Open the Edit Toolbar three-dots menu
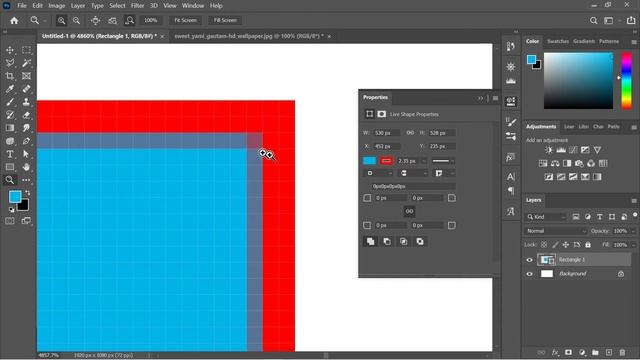 coord(26,180)
